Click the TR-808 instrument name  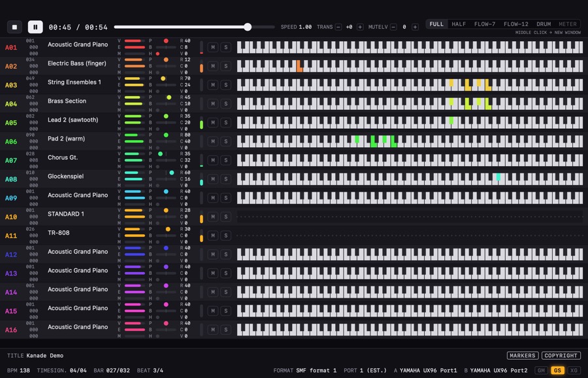click(x=59, y=233)
